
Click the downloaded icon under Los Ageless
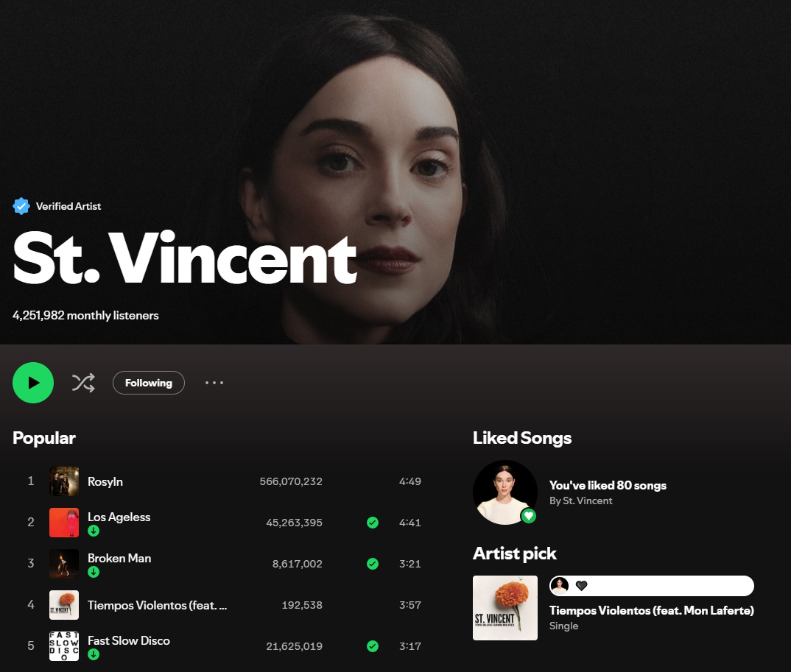click(94, 531)
